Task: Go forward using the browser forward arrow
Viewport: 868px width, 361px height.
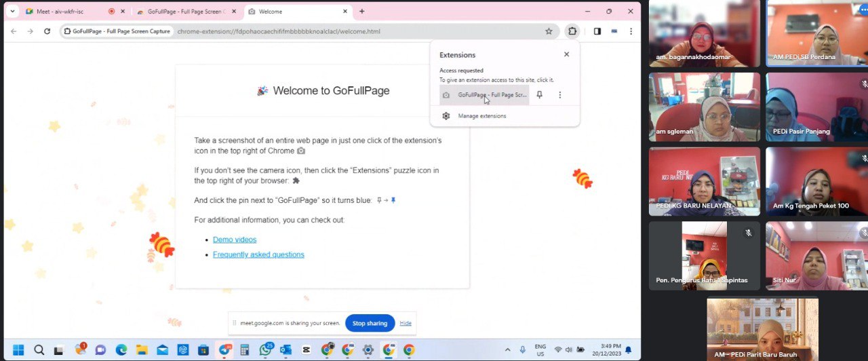Action: click(30, 31)
